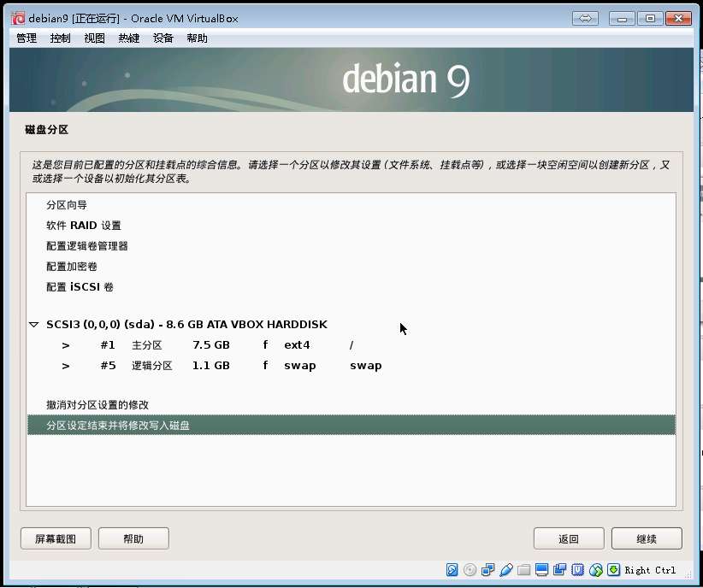Click the green arrow host key icon
This screenshot has width=703, height=588.
pyautogui.click(x=613, y=569)
